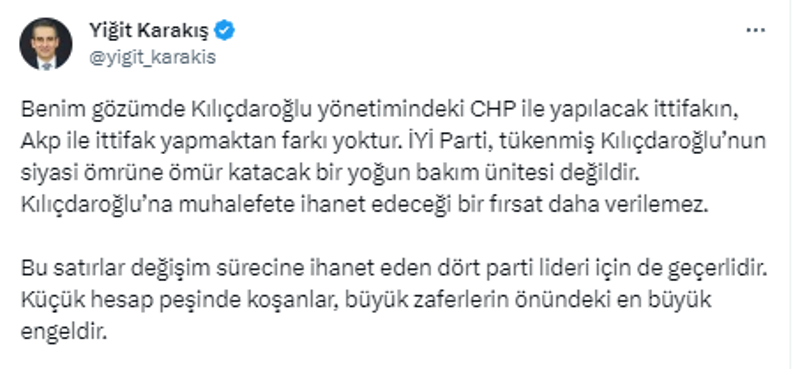This screenshot has height=369, width=800.
Task: Click the paragraph beginning 'Bu satırlar değişim'
Action: click(394, 300)
